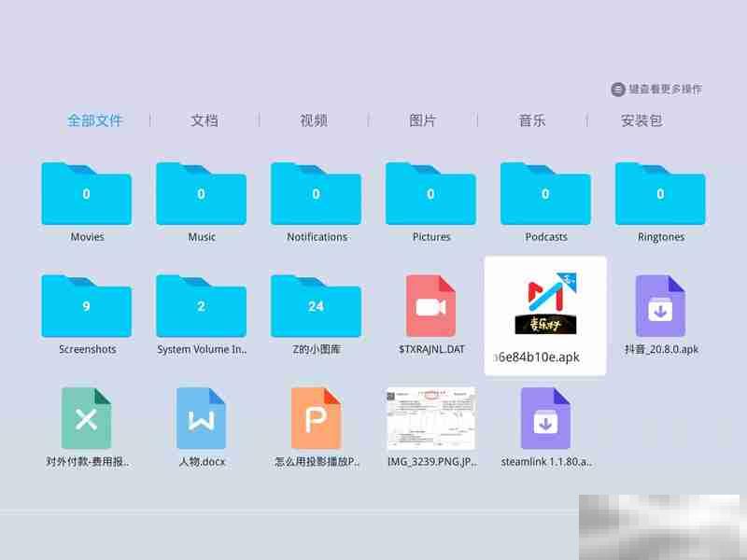
Task: Select the 音乐 category
Action: [x=533, y=120]
